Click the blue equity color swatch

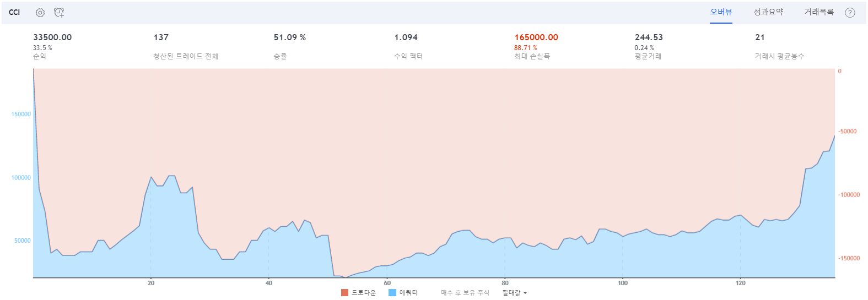[x=392, y=293]
